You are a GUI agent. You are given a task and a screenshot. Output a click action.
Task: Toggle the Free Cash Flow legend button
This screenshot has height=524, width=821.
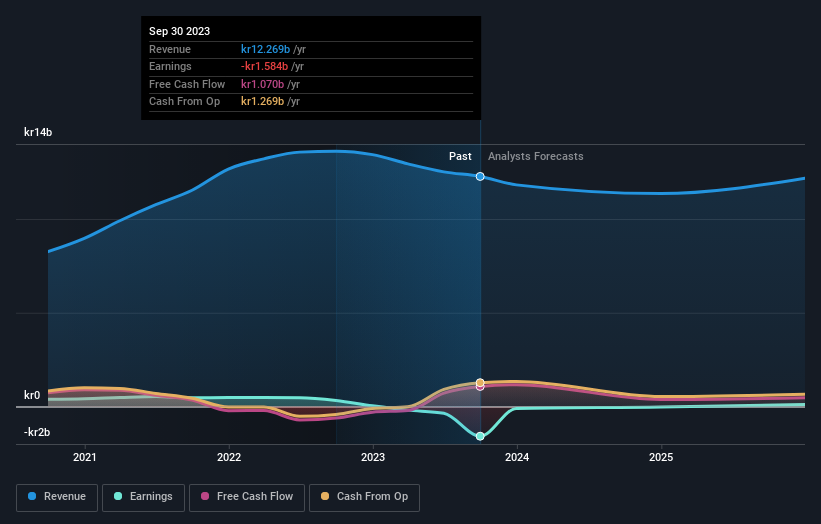247,497
